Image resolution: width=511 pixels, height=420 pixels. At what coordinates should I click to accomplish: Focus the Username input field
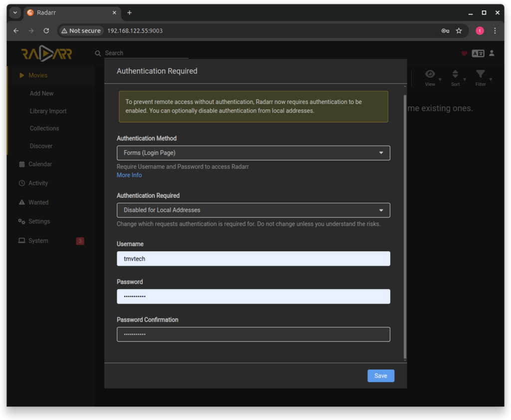click(253, 259)
